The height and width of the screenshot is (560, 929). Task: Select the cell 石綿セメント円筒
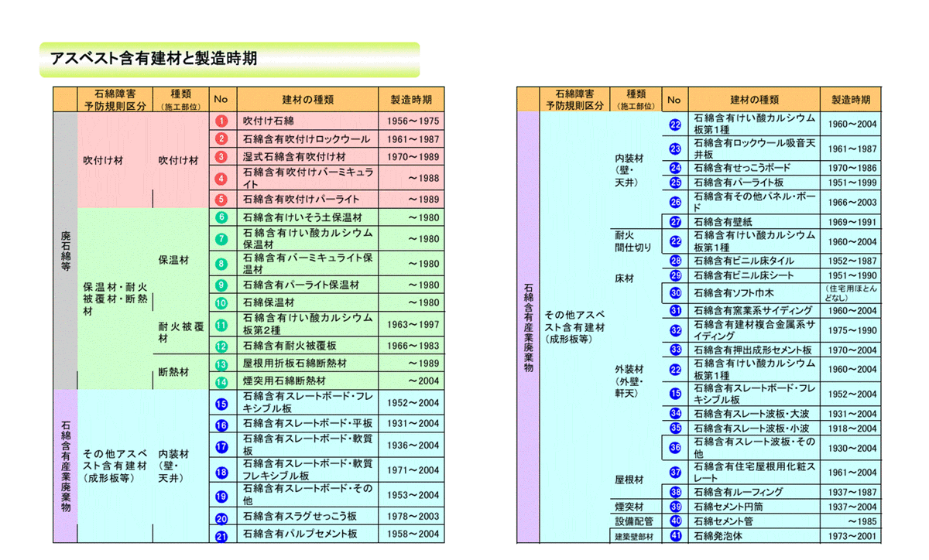point(753,507)
